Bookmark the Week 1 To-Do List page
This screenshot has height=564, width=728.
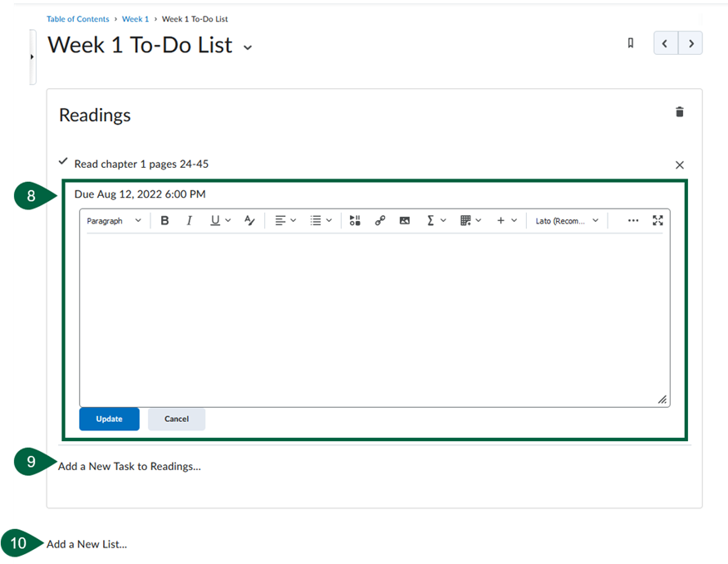pyautogui.click(x=630, y=43)
